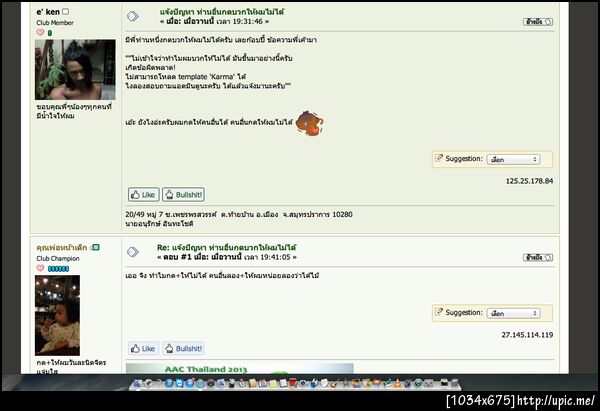Click the template 'Karma' error message line

[186, 77]
